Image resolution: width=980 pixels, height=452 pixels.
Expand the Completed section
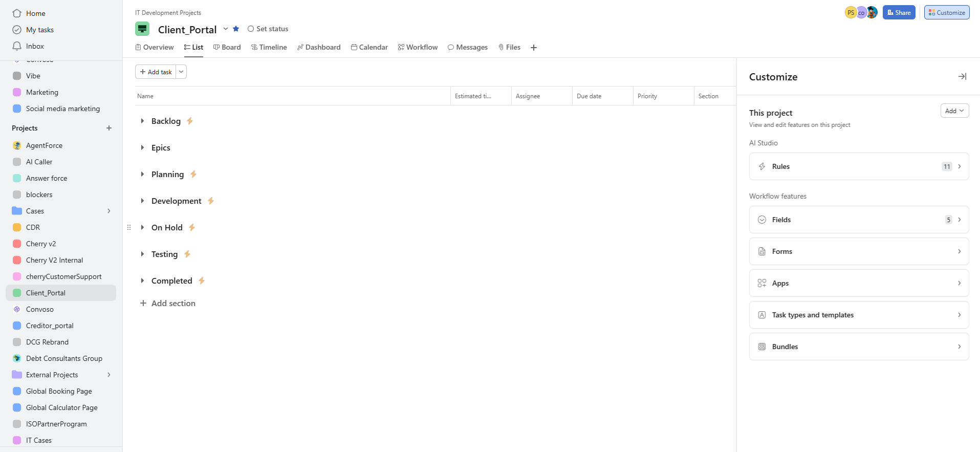click(142, 281)
